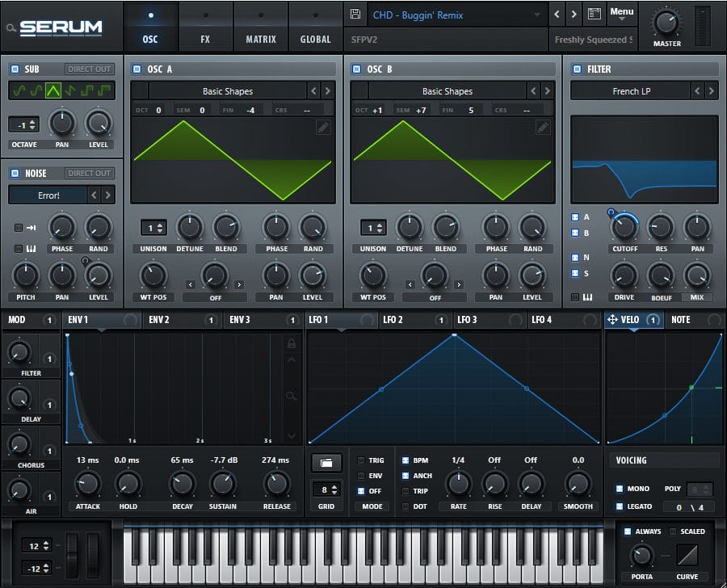Open the Menu dropdown
Screen dimensions: 727x588
622,14
